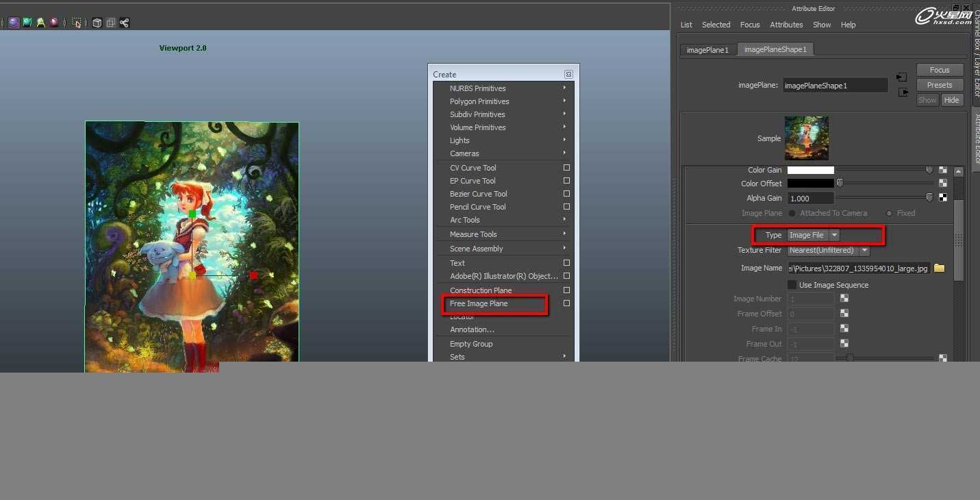This screenshot has height=500, width=980.
Task: Expand Measure Tools submenu
Action: coord(504,234)
